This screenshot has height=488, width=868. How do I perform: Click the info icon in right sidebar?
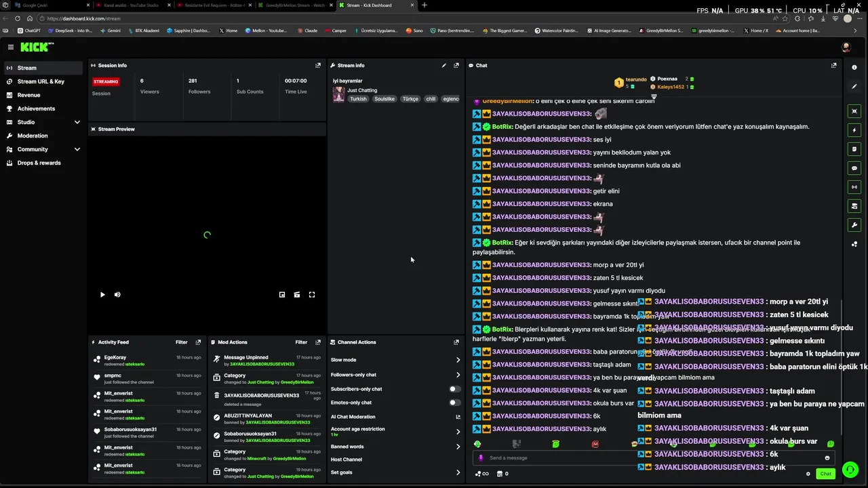[x=854, y=68]
